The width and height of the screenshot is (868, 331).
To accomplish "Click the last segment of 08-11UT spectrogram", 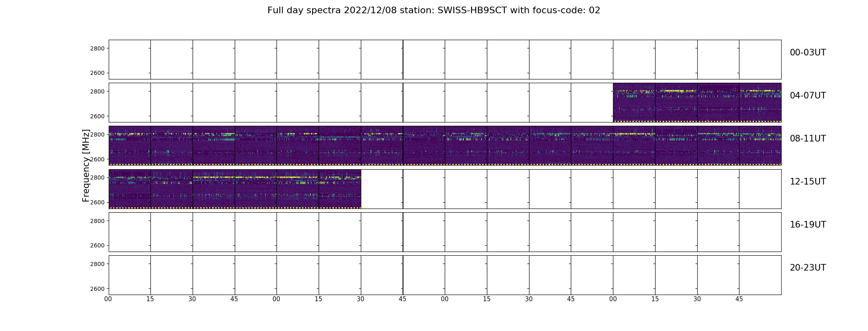I will pos(760,146).
